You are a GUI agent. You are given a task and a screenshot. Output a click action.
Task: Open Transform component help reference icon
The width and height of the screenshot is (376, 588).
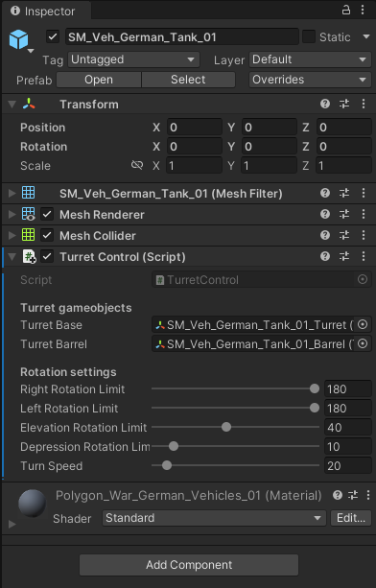pos(325,104)
